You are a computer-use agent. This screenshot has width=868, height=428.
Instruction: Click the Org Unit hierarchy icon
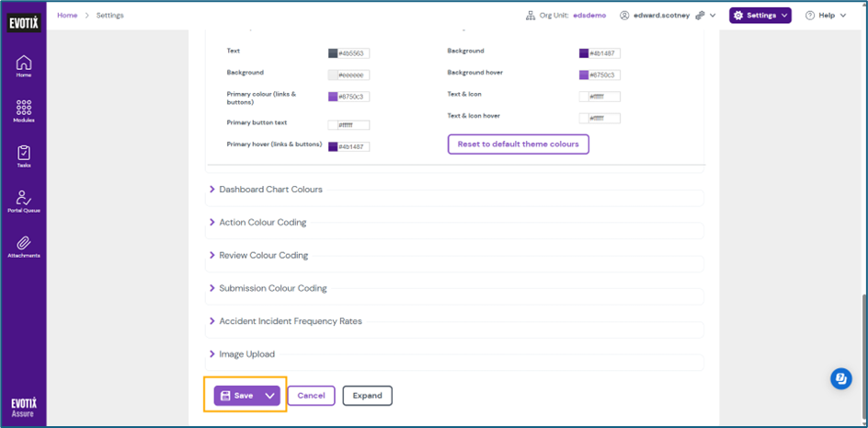pyautogui.click(x=531, y=16)
